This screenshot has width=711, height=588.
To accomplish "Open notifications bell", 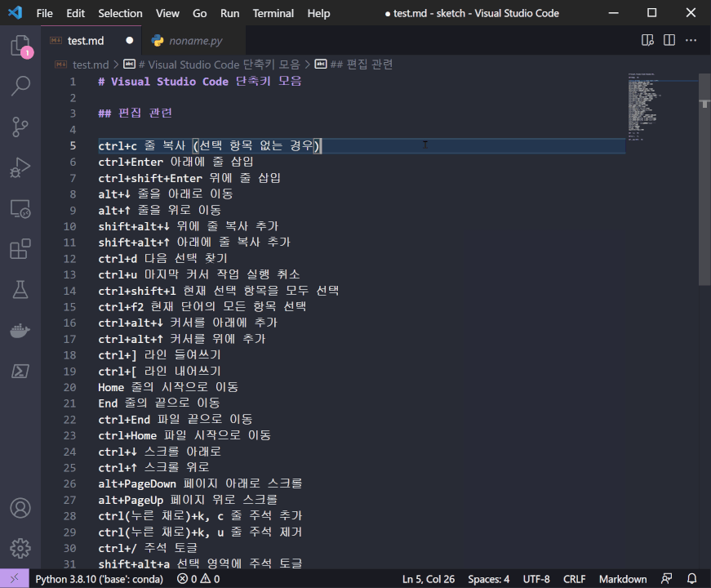I will click(692, 579).
